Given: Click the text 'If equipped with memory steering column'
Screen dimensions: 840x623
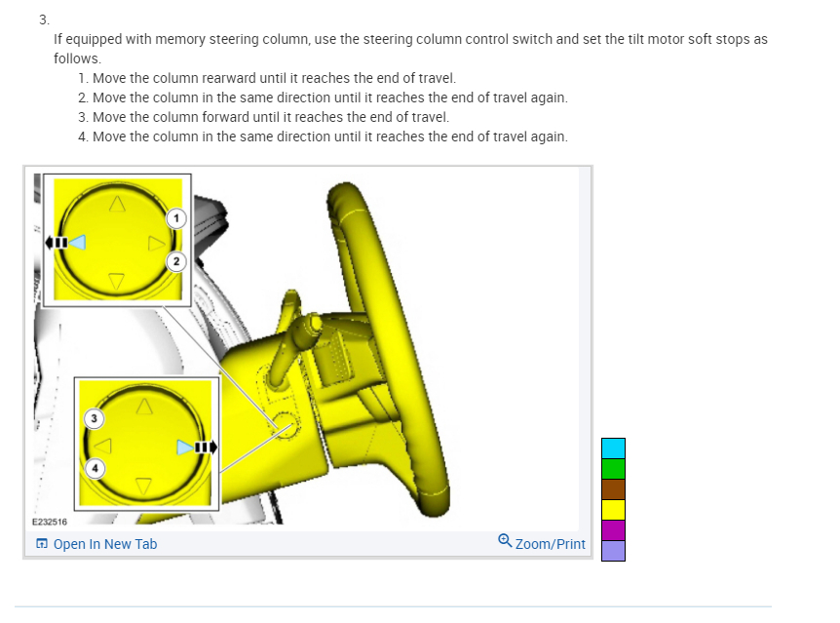Looking at the screenshot, I should pos(181,39).
